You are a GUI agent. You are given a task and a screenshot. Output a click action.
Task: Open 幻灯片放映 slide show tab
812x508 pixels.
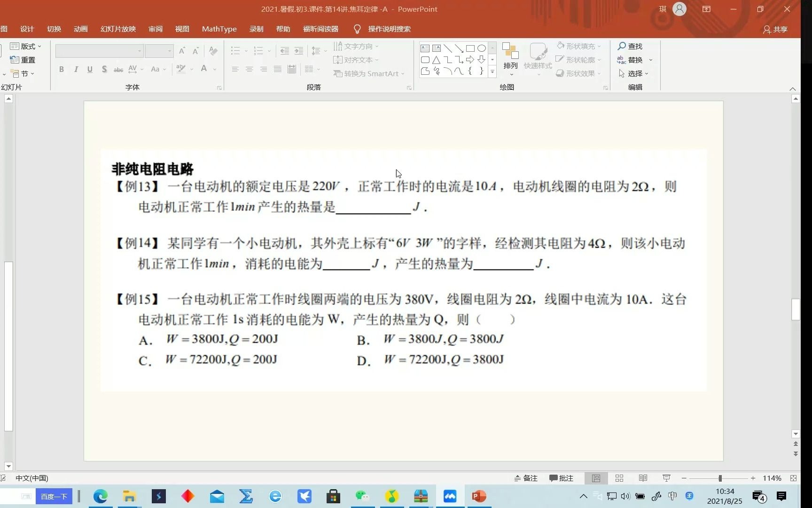coord(118,29)
